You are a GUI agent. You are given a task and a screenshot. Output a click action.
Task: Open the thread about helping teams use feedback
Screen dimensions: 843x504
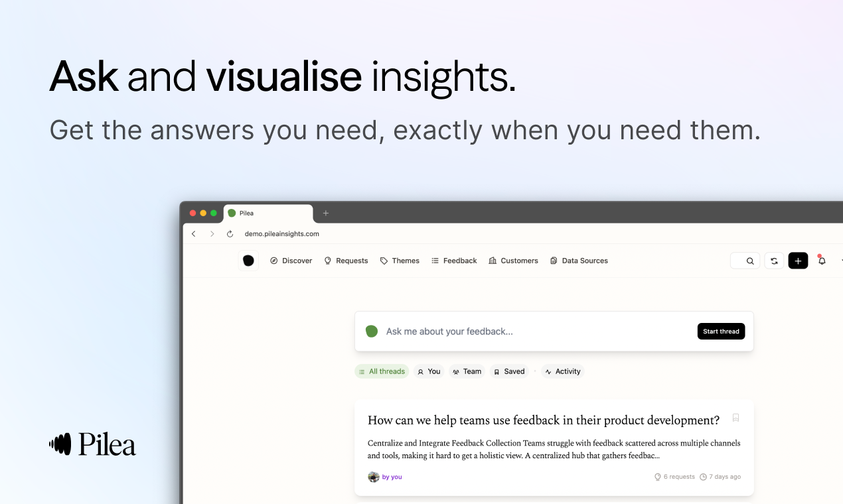click(x=543, y=420)
